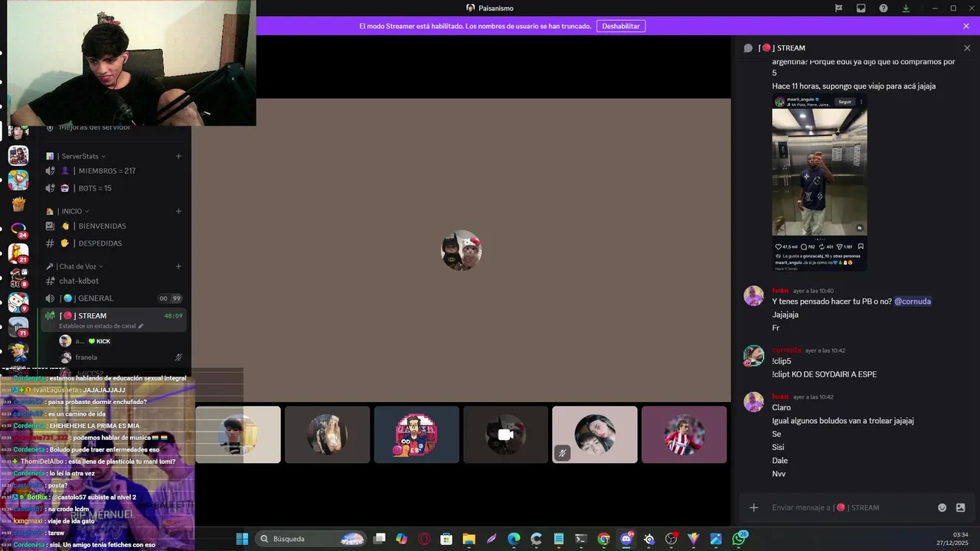980x551 pixels.
Task: Close the STREAM chat side panel
Action: tap(967, 47)
